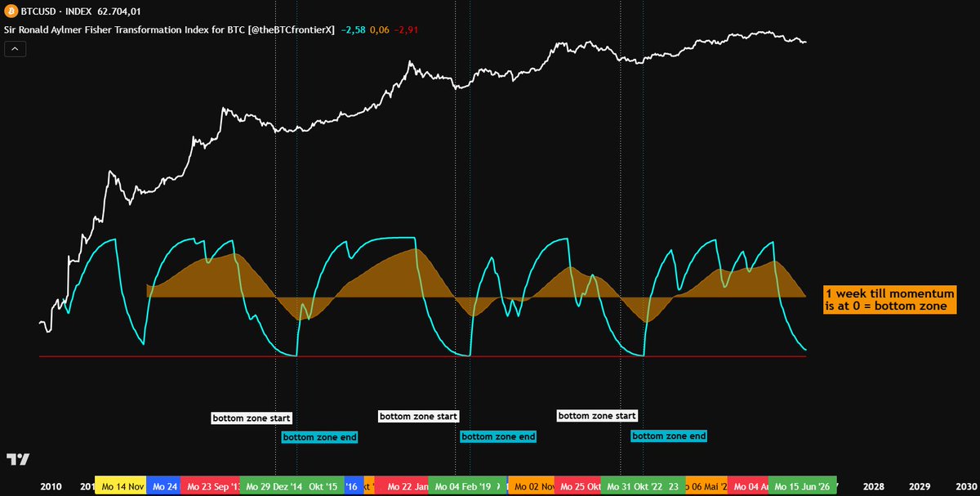The image size is (980, 496).
Task: Select the first 'bottom zone end' label
Action: pyautogui.click(x=319, y=437)
